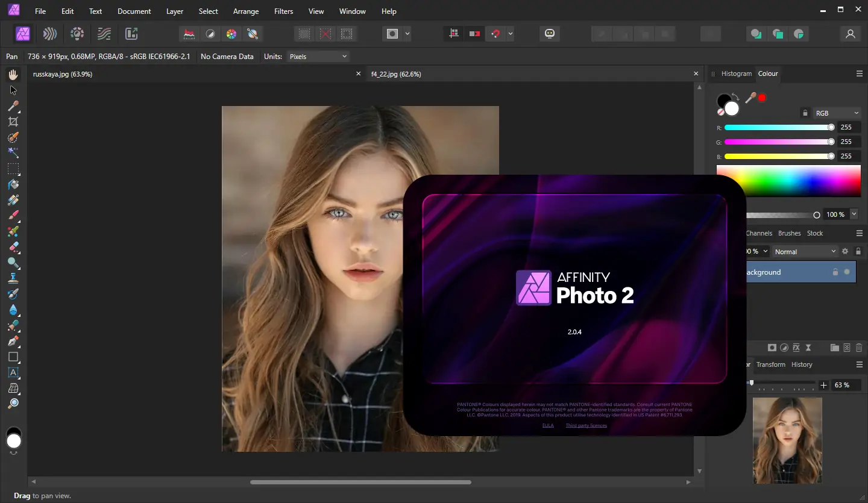
Task: Toggle snapping with the magnet icon
Action: click(x=495, y=34)
